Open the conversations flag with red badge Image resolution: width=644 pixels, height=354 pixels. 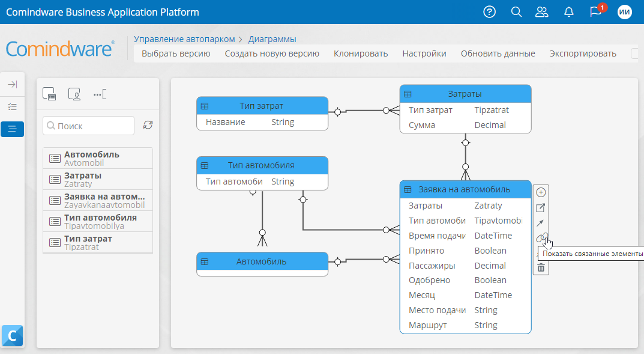tap(595, 11)
